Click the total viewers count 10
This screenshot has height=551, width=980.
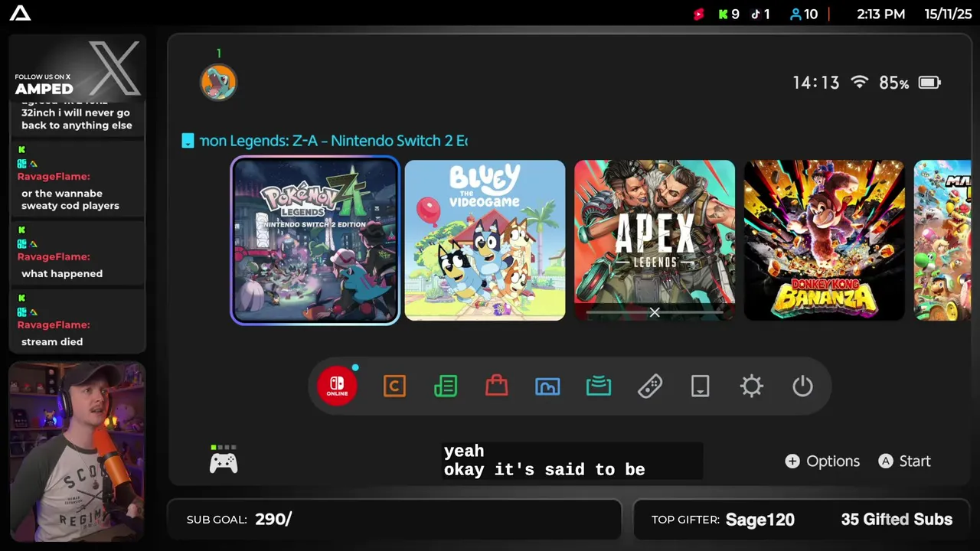tap(804, 14)
